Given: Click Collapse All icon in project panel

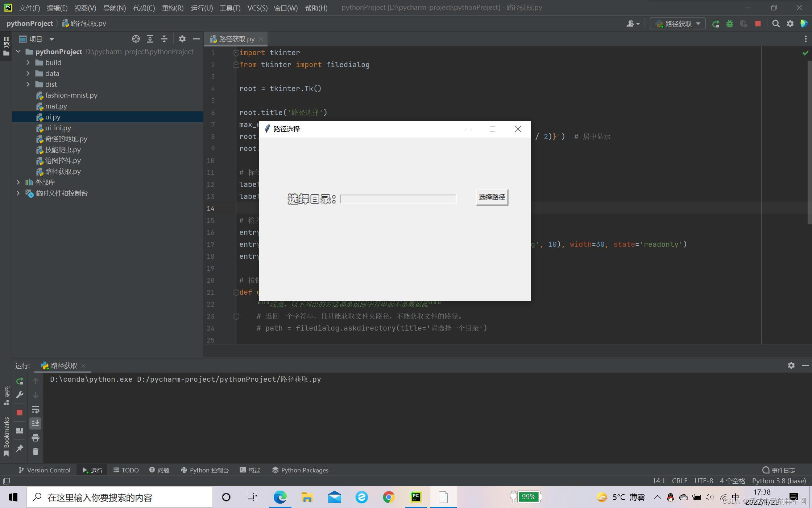Looking at the screenshot, I should [x=164, y=39].
